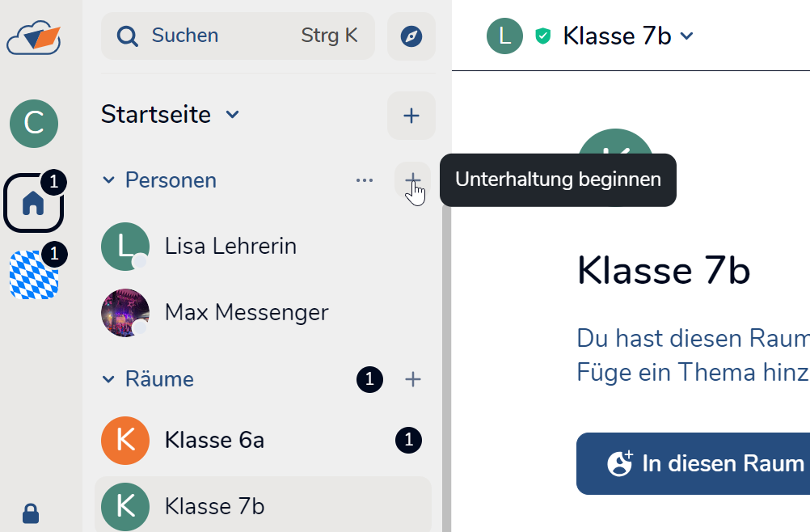
Task: Select the Klasse 6a room
Action: (x=214, y=441)
